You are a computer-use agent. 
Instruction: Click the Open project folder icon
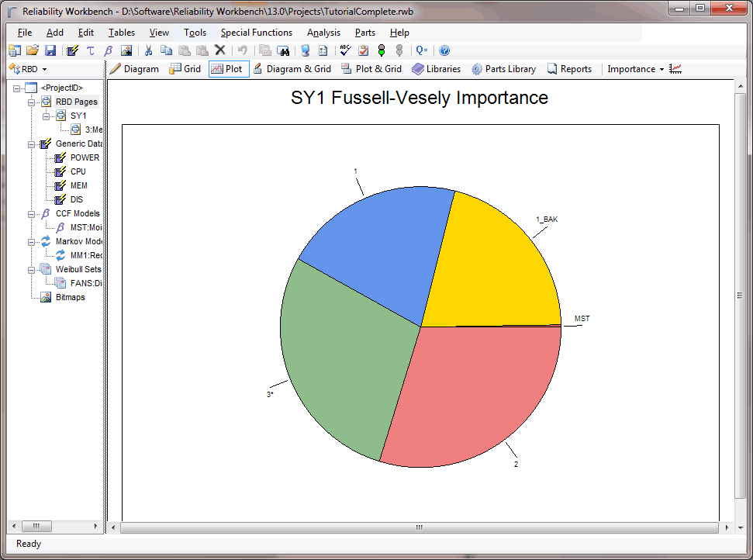33,50
